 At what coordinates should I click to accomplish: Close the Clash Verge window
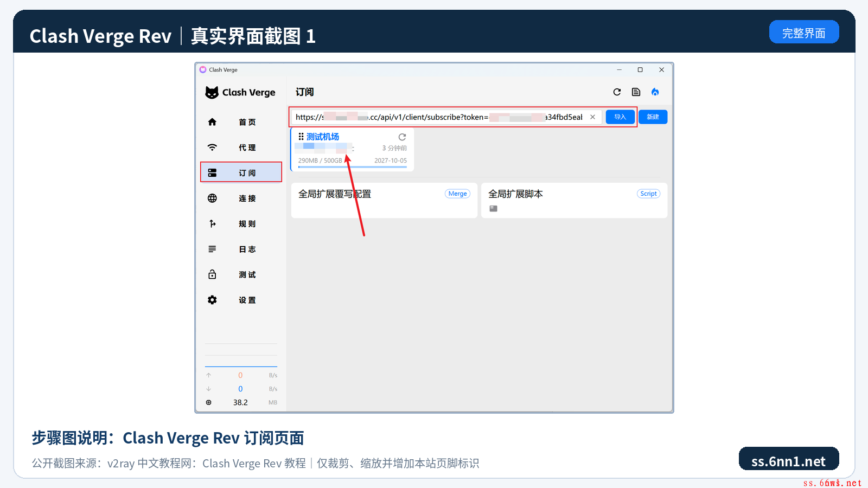661,70
